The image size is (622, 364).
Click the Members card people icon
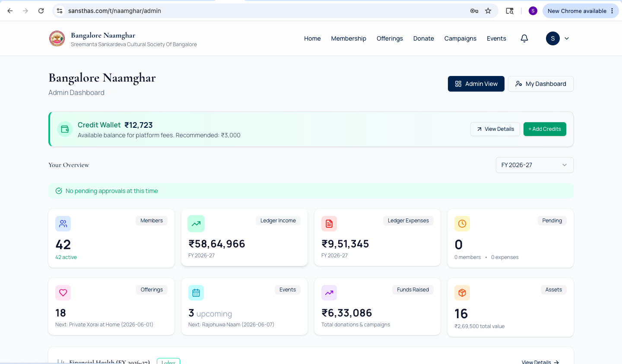(63, 224)
